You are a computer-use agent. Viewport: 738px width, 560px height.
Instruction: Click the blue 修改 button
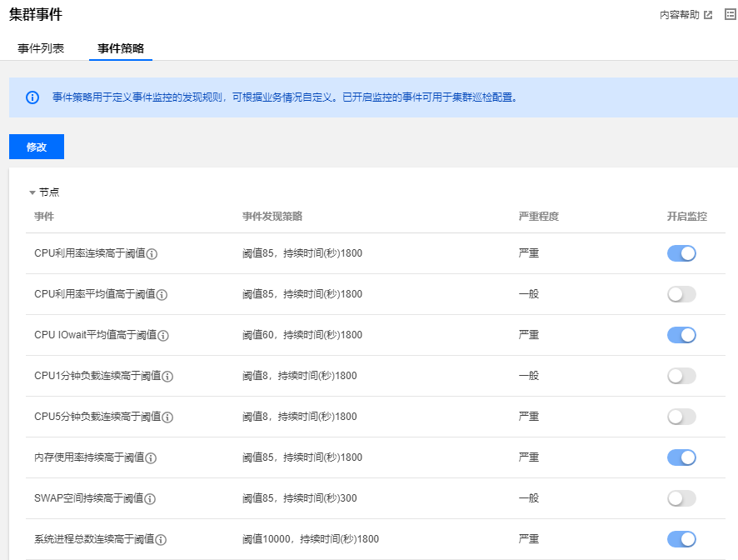click(x=37, y=147)
